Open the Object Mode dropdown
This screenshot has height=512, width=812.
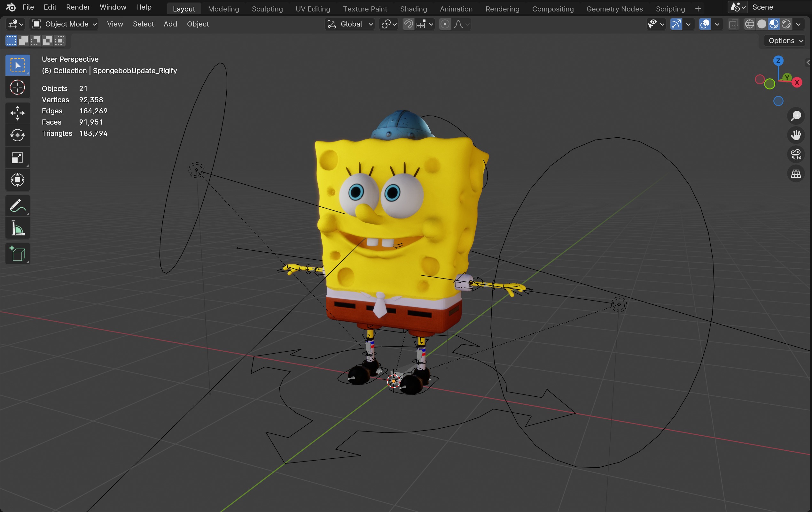[x=64, y=24]
